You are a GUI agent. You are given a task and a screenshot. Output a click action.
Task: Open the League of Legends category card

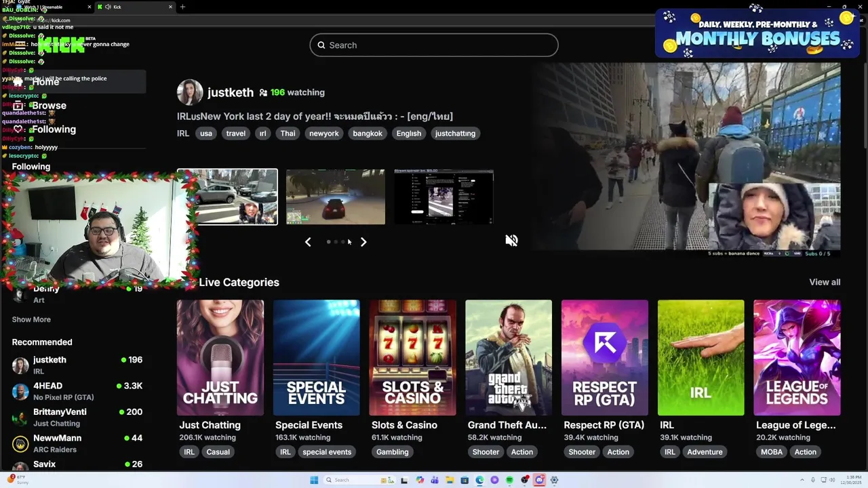[x=797, y=358]
